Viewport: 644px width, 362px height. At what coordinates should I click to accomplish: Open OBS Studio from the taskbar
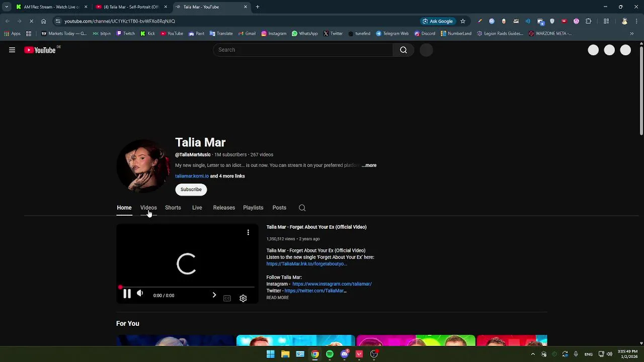coord(374,354)
